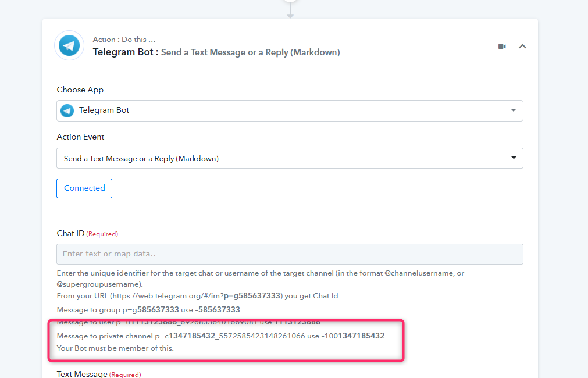Image resolution: width=588 pixels, height=378 pixels.
Task: Click the Telegram icon inside Choose App field
Action: click(67, 110)
